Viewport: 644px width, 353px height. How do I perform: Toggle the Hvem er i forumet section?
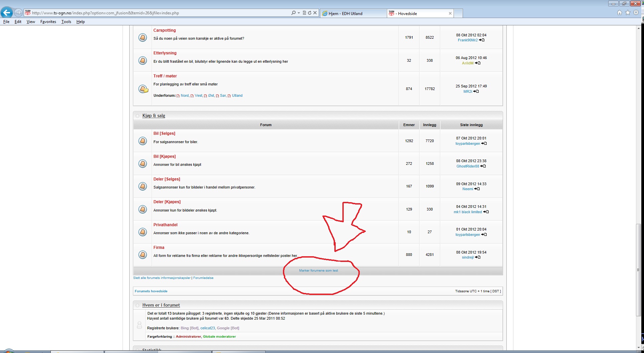pyautogui.click(x=137, y=305)
